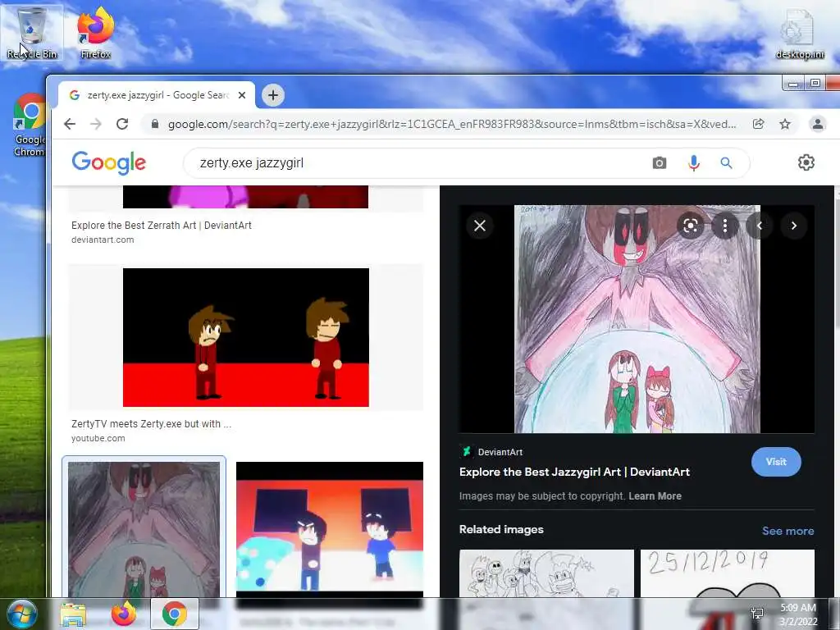
Task: Search by image with the camera icon
Action: [660, 163]
